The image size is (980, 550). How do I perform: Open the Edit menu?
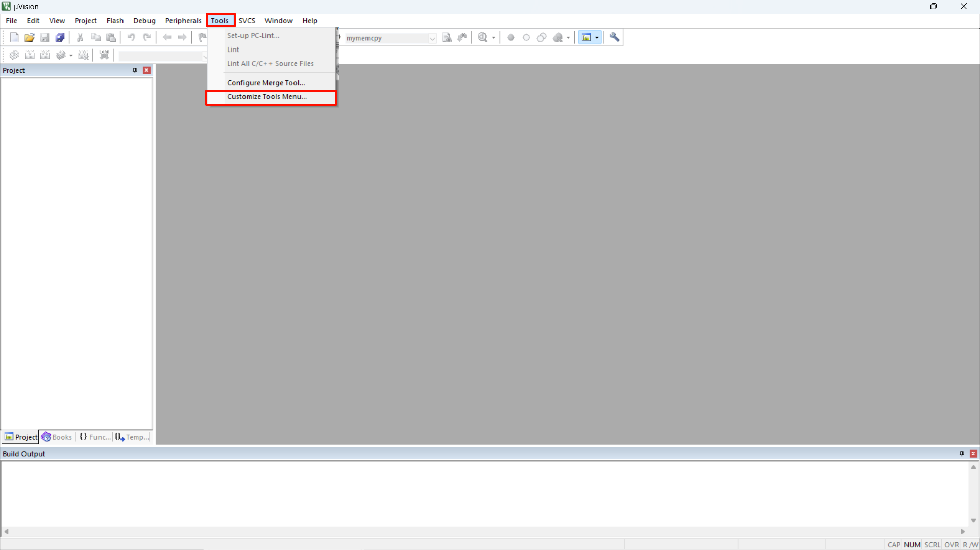coord(33,20)
